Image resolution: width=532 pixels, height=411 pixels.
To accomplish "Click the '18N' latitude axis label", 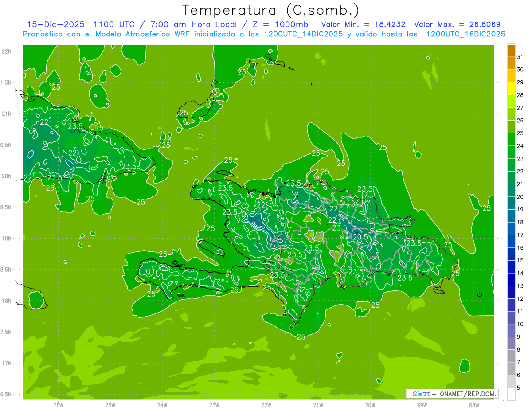I will [7, 301].
